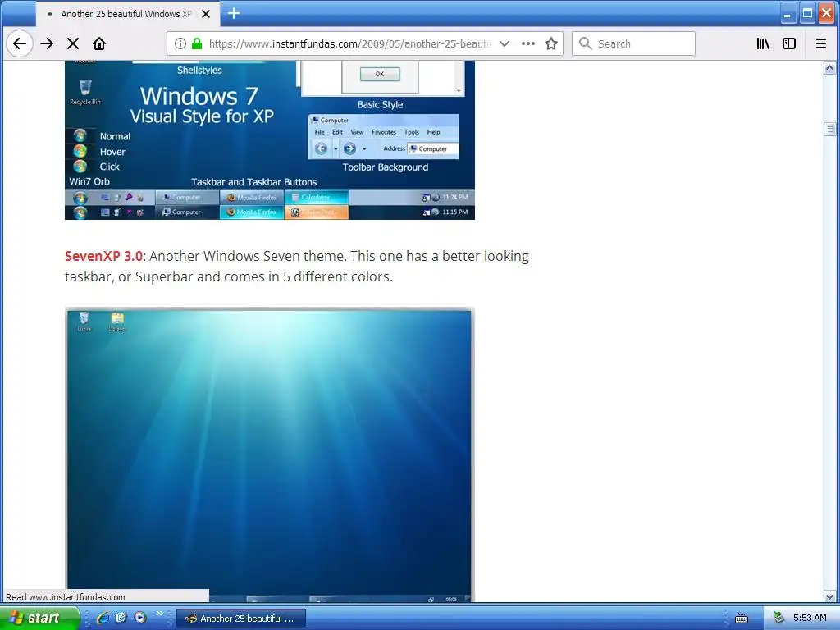Click the 'Another Windows Seven theme' paragraph text
The height and width of the screenshot is (630, 840).
click(x=297, y=267)
